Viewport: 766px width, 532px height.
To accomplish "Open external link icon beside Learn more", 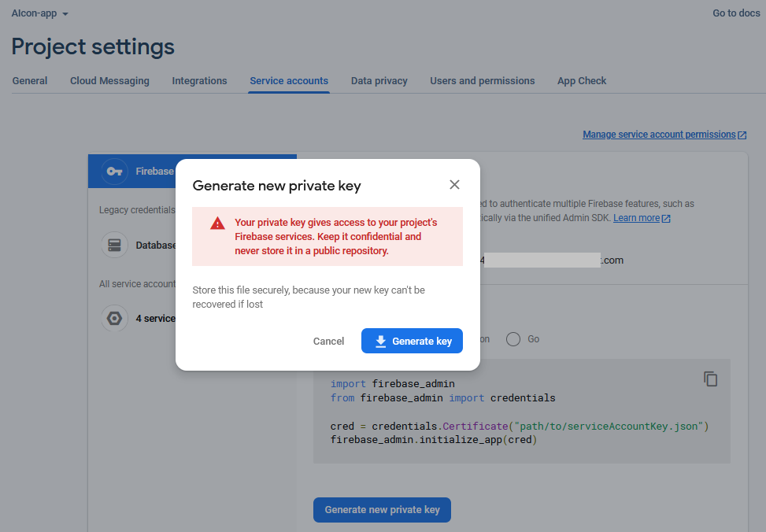I will tap(667, 218).
